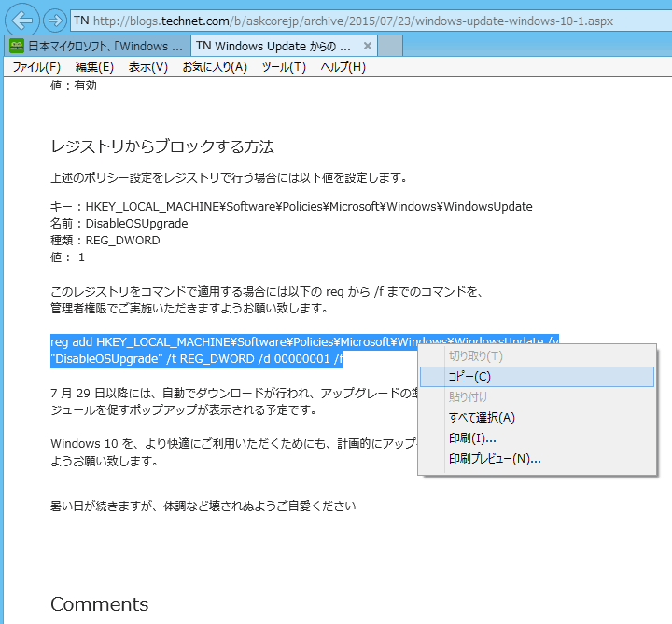Choose 印刷(I)... in context menu
The image size is (672, 624).
(x=537, y=438)
